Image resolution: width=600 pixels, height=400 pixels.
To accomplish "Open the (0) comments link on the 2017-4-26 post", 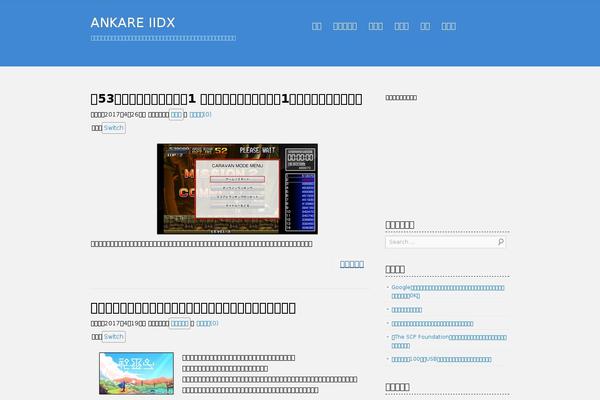I will point(200,114).
